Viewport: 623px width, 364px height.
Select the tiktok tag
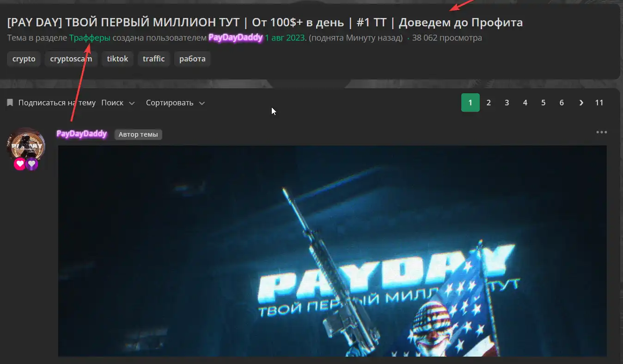click(x=117, y=59)
